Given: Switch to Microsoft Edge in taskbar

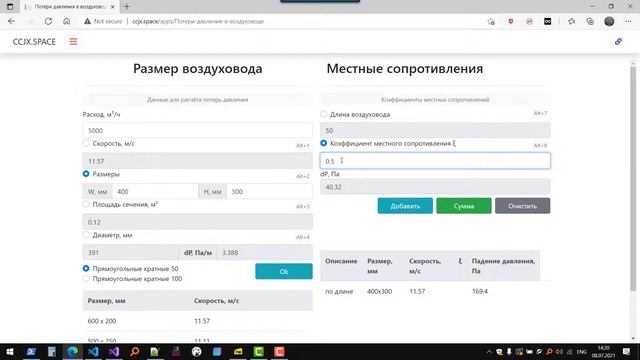Looking at the screenshot, I should [73, 351].
